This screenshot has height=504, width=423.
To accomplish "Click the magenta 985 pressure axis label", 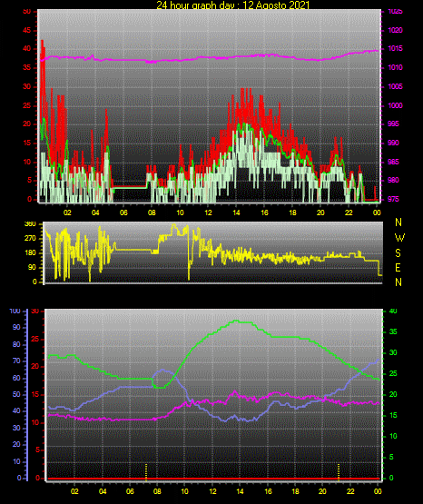I will pyautogui.click(x=393, y=162).
